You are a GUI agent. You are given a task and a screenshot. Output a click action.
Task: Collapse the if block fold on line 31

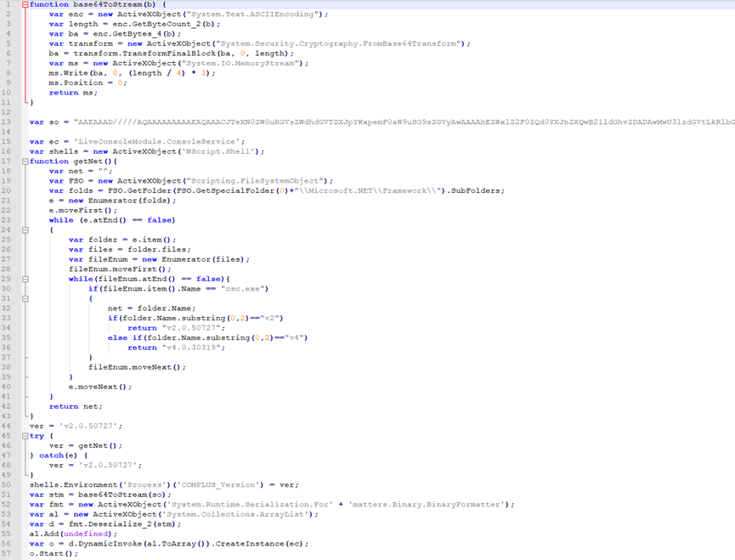tap(25, 298)
